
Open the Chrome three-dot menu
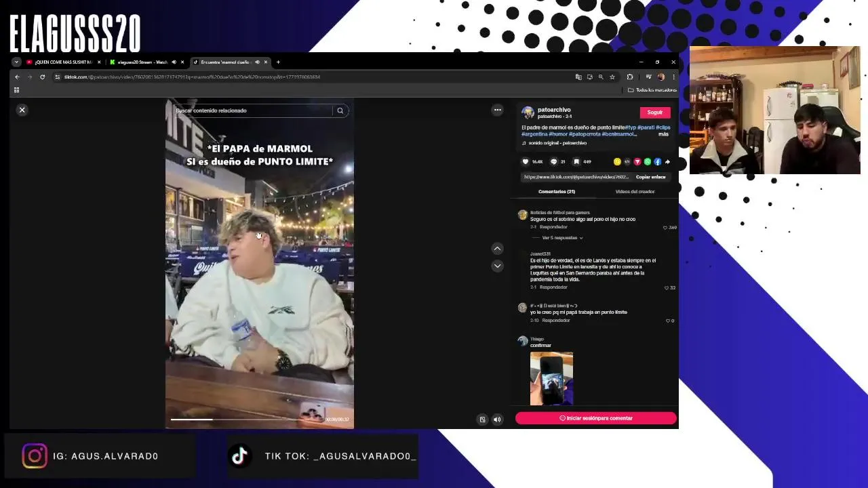click(x=672, y=77)
